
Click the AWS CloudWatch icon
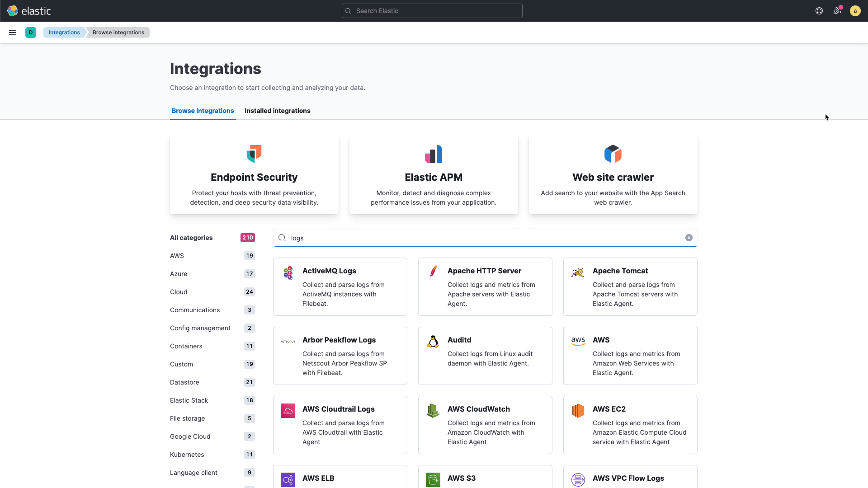(433, 411)
